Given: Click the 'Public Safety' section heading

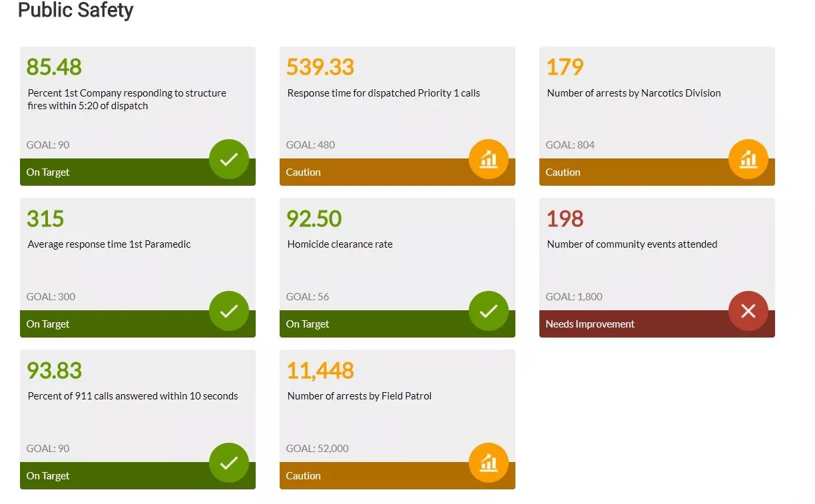Looking at the screenshot, I should [x=75, y=11].
